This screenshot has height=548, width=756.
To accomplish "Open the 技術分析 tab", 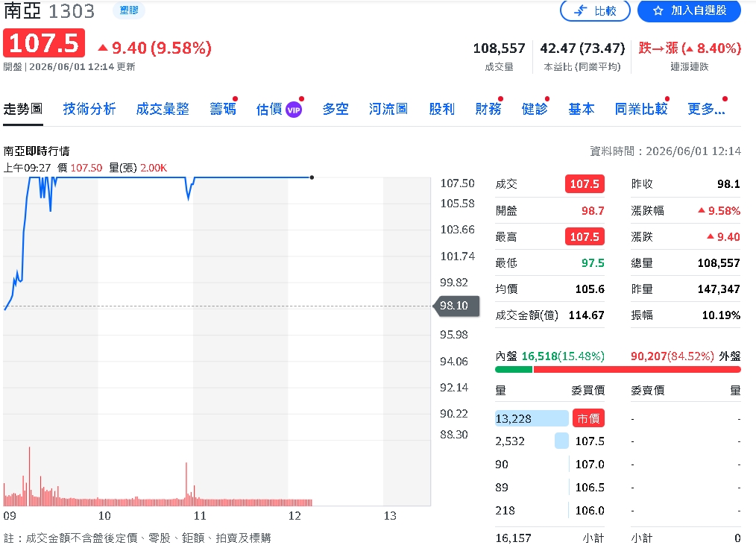I will coord(89,109).
